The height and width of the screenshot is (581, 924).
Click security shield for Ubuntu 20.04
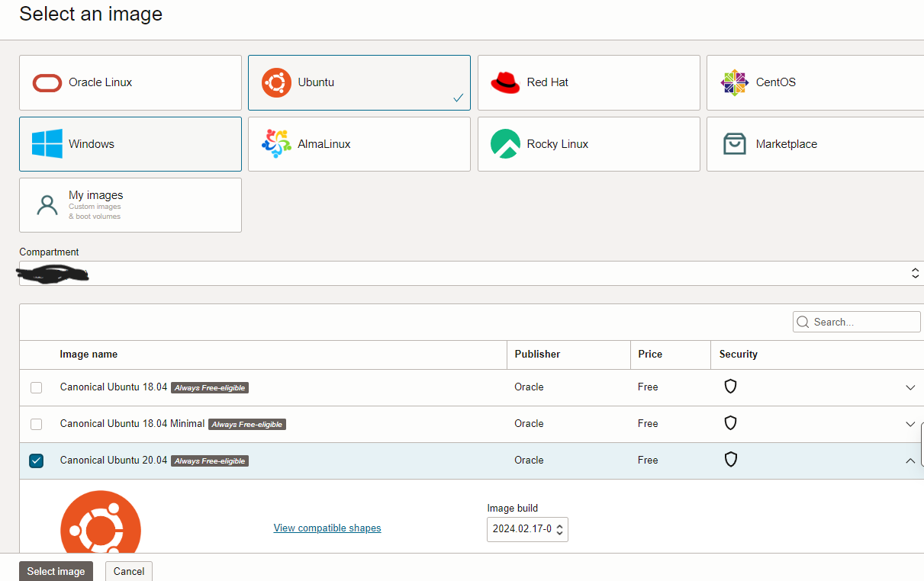[x=730, y=460]
